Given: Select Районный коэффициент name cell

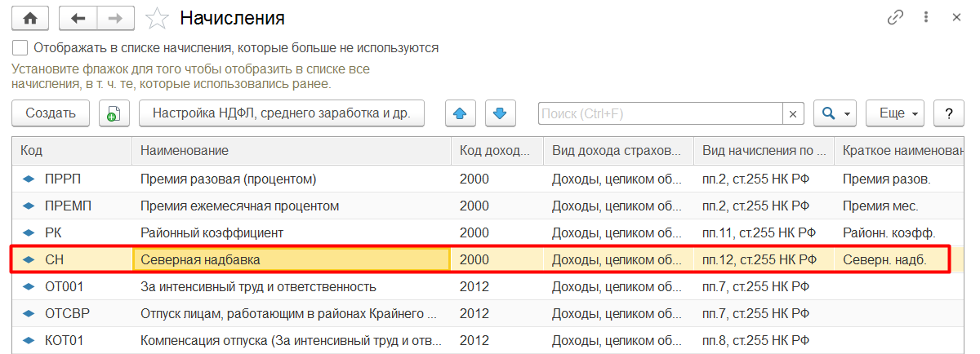Looking at the screenshot, I should point(292,232).
